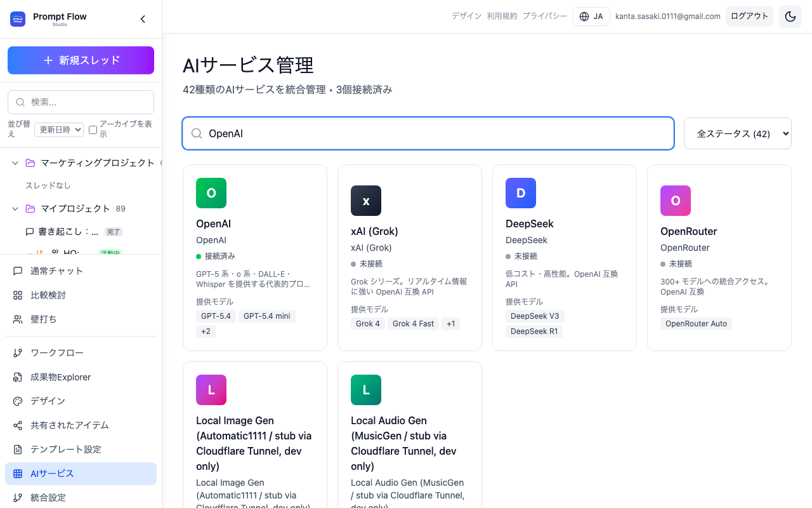
Task: Open the OpenRouter card title
Action: (x=689, y=231)
